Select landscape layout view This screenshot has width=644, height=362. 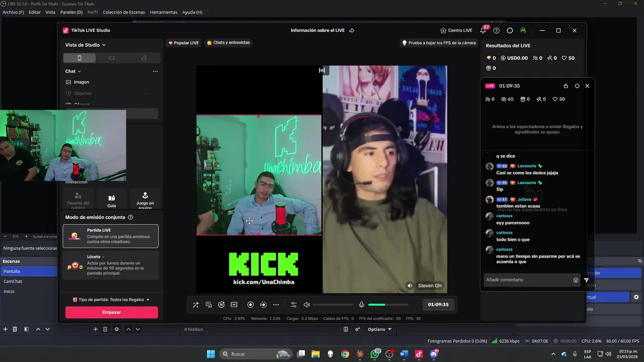(112, 58)
